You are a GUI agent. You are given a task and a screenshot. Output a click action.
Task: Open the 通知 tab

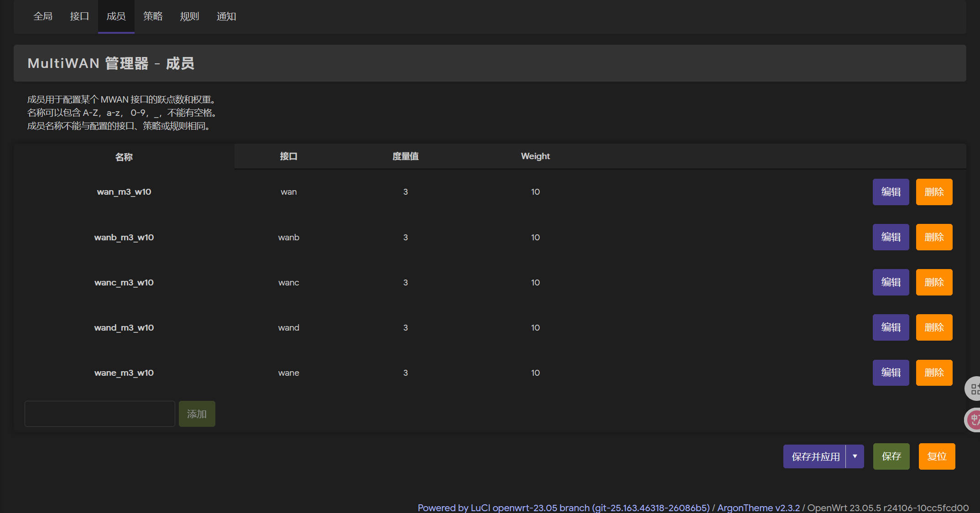[x=226, y=16]
